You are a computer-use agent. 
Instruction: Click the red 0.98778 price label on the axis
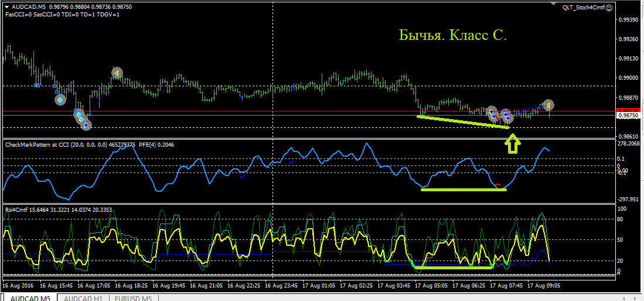point(627,111)
